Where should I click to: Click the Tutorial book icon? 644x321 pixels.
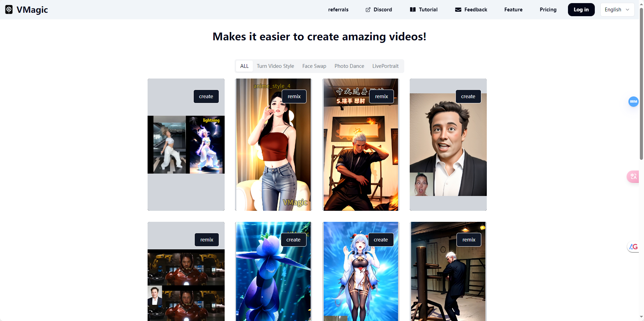tap(412, 10)
